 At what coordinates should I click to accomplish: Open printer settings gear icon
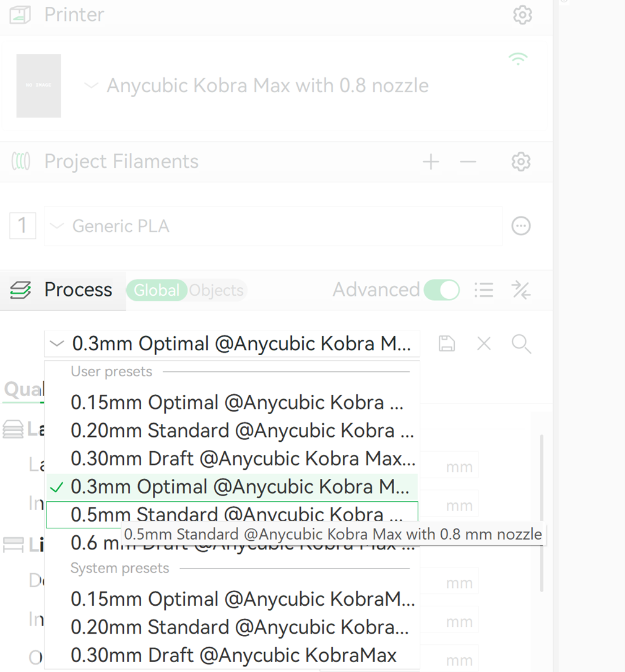click(522, 15)
